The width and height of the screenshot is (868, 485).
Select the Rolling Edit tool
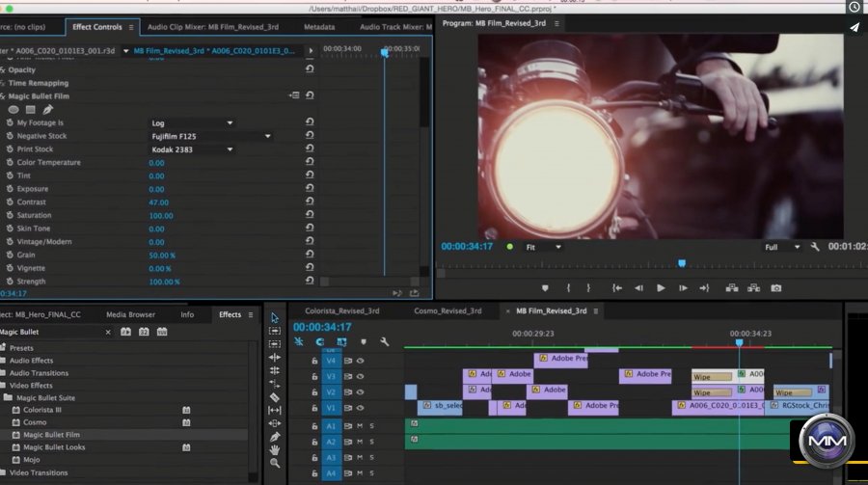click(275, 370)
